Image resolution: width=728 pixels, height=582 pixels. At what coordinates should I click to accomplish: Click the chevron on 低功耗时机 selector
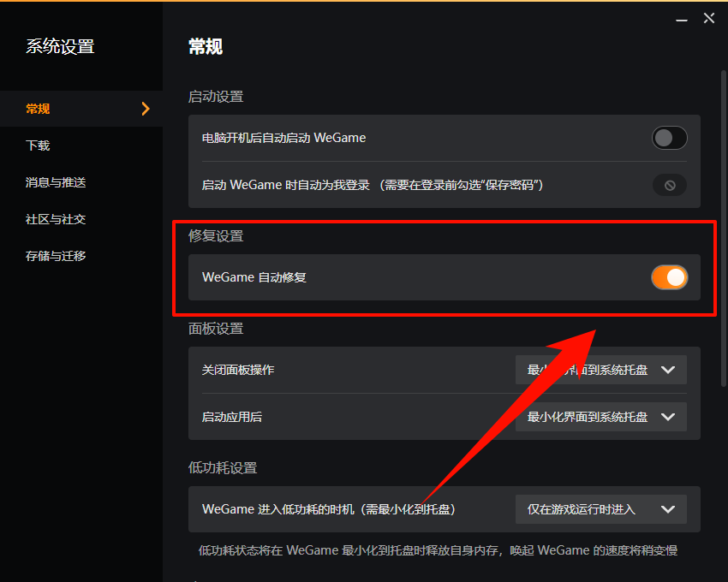(668, 509)
